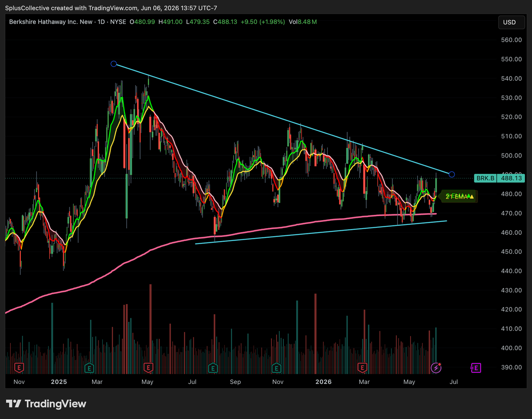Click the low price L479.35

point(198,22)
